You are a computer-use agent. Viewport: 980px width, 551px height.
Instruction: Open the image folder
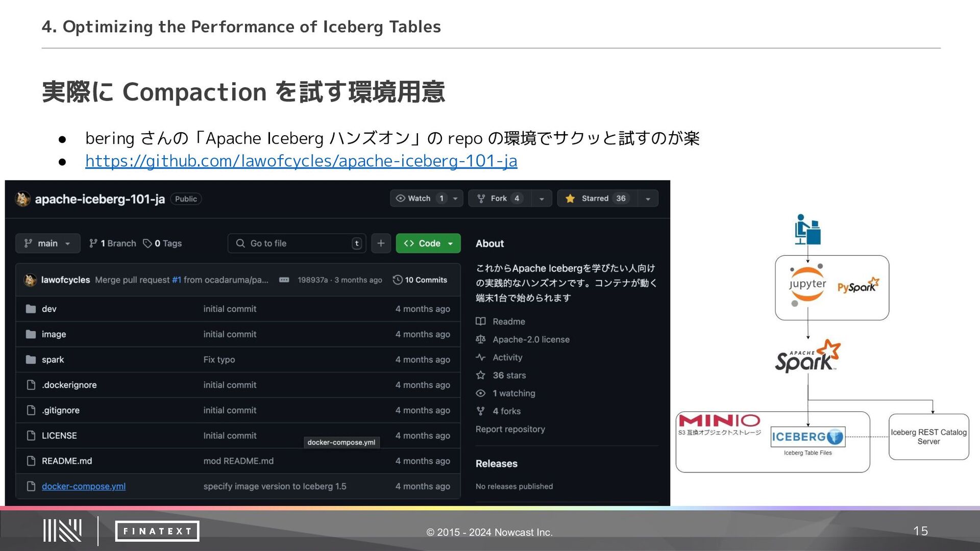(x=54, y=334)
